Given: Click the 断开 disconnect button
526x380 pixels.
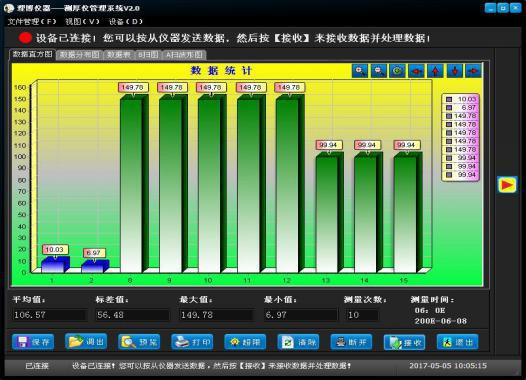Looking at the screenshot, I should pyautogui.click(x=351, y=342).
